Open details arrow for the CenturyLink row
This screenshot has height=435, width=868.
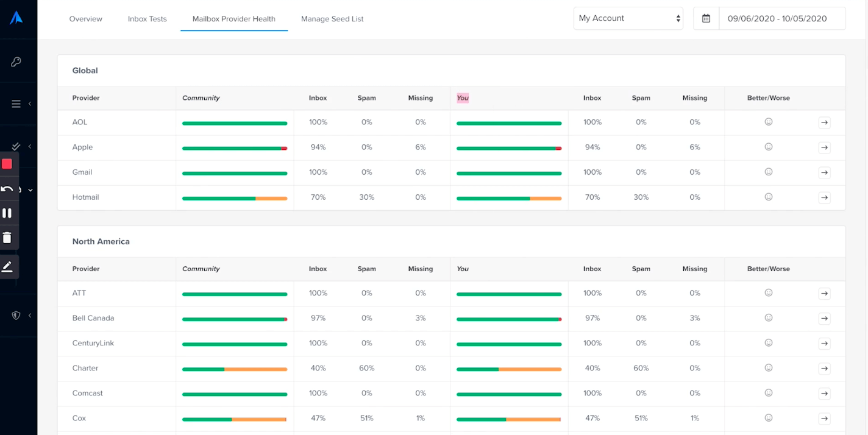click(x=824, y=344)
